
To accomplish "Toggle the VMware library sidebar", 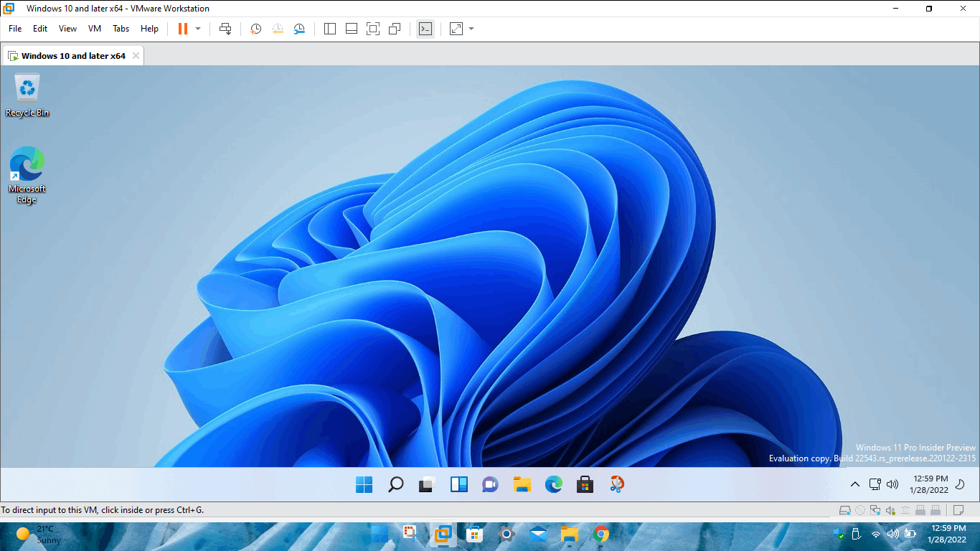I will pyautogui.click(x=330, y=29).
